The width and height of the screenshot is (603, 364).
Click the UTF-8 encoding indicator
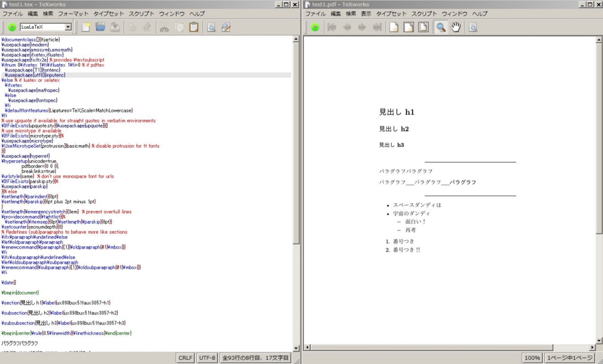click(207, 358)
